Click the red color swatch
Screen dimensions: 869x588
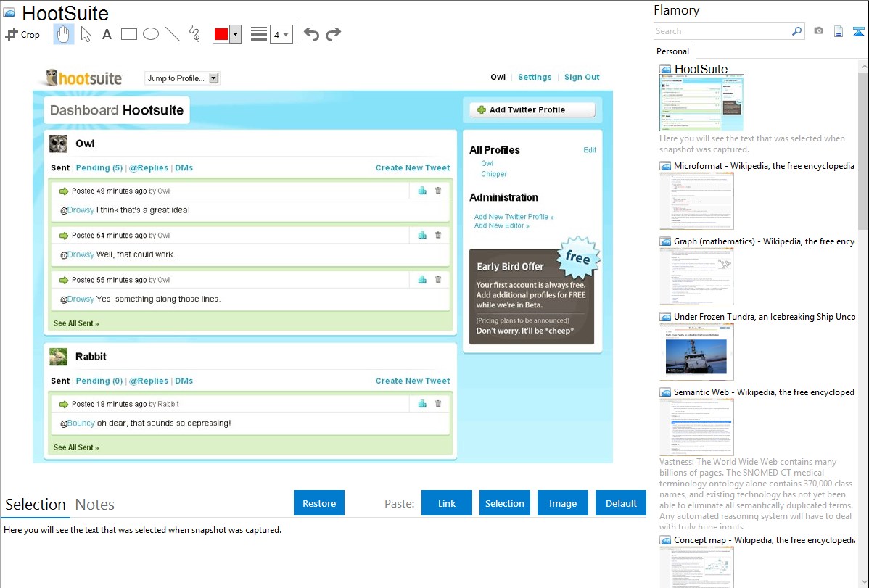click(x=221, y=34)
